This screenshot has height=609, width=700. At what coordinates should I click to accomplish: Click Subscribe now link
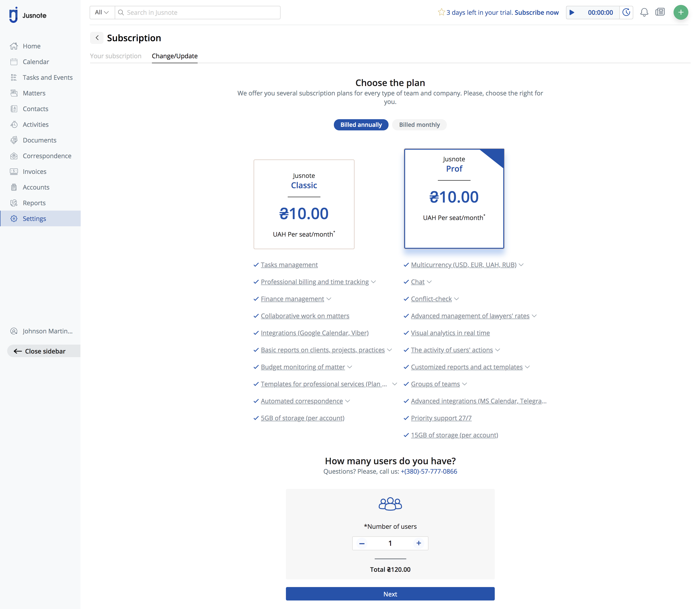[x=537, y=13]
